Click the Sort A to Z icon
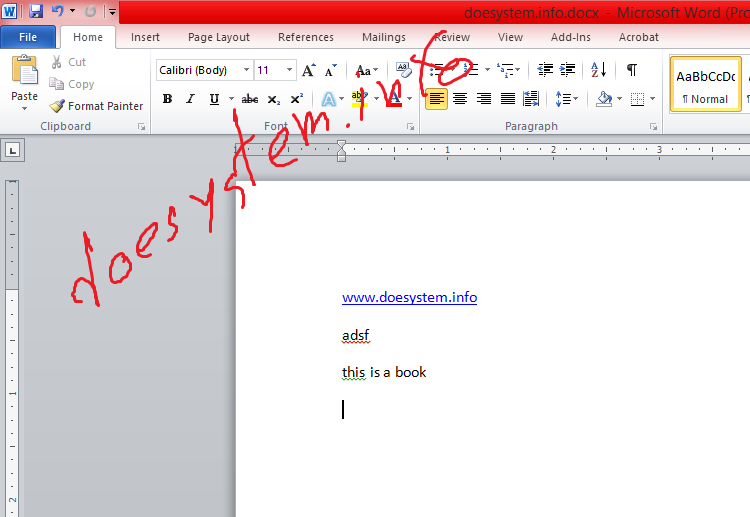This screenshot has width=750, height=517. pyautogui.click(x=598, y=70)
